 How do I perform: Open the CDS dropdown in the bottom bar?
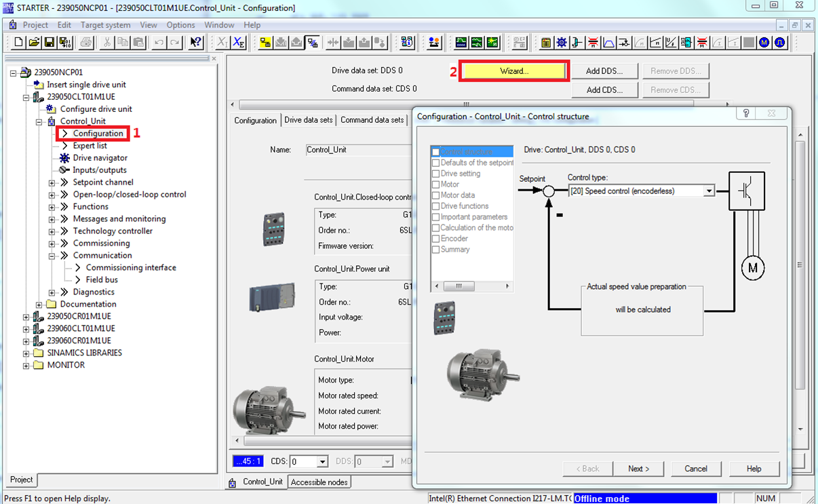click(322, 462)
